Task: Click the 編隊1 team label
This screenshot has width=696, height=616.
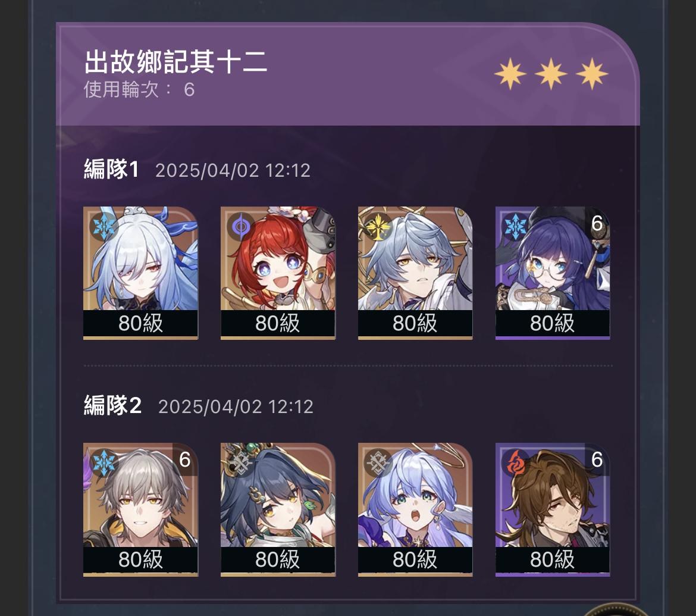Action: (111, 169)
